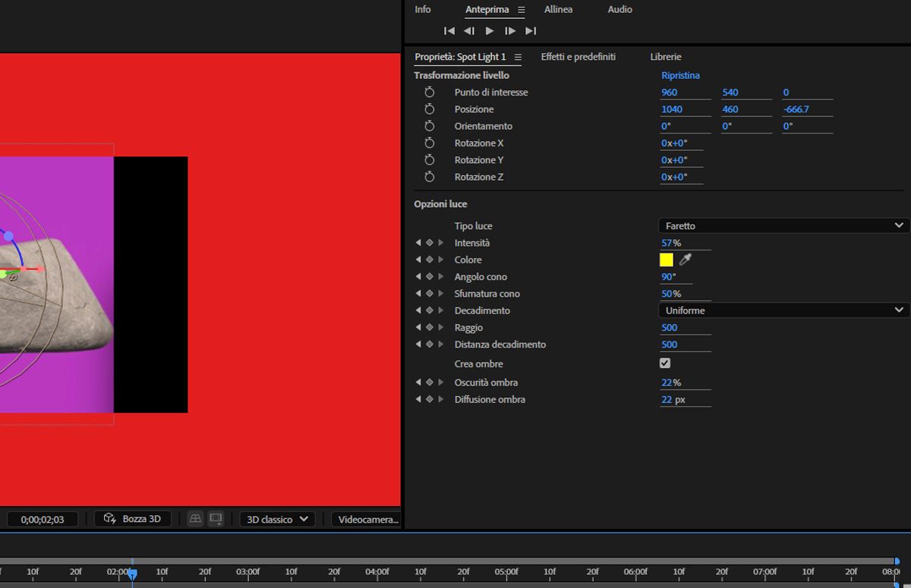This screenshot has width=911, height=588.
Task: Enable stopwatch for Punto di interesse
Action: click(x=430, y=93)
